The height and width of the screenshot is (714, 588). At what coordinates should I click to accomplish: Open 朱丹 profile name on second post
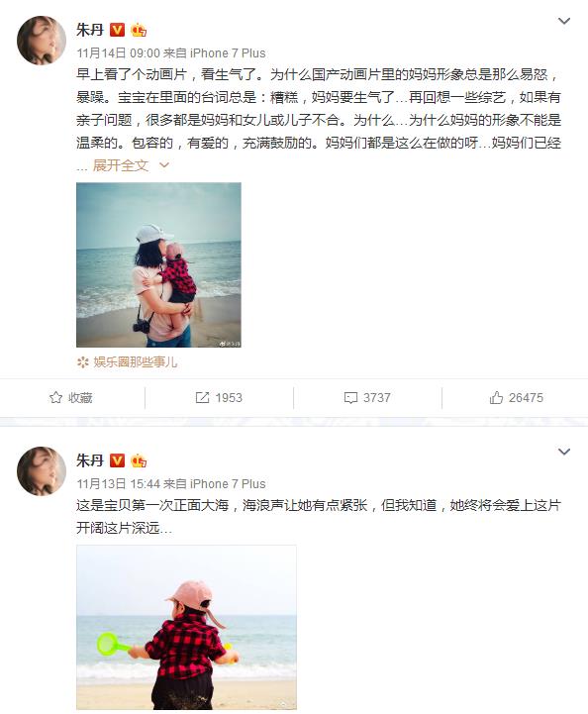(90, 460)
